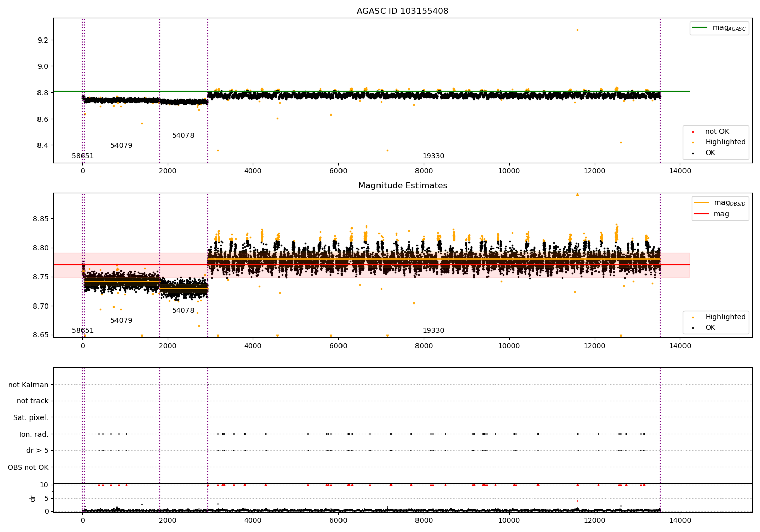Click obsid label 54079 in Magnitude Estimates panel

tap(121, 321)
